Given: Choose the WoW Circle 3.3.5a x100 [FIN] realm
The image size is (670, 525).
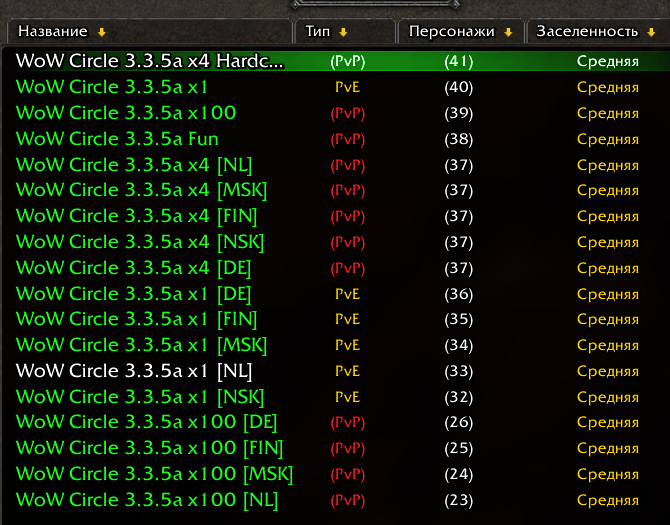Looking at the screenshot, I should [x=150, y=448].
